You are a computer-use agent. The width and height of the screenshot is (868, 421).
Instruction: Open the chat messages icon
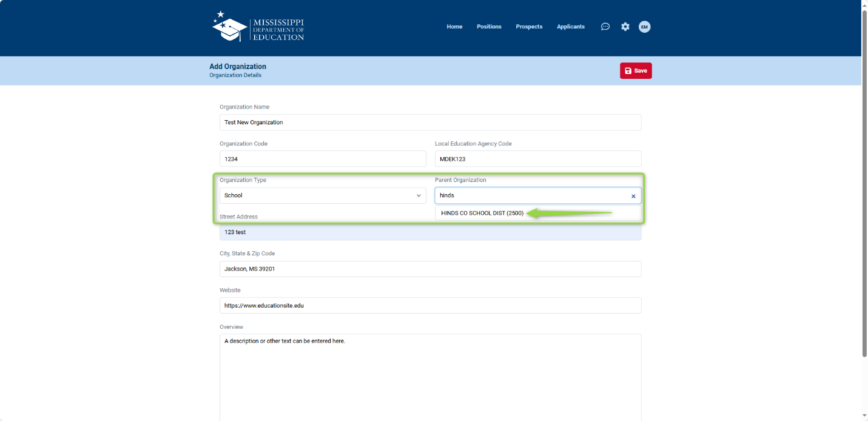(x=605, y=26)
